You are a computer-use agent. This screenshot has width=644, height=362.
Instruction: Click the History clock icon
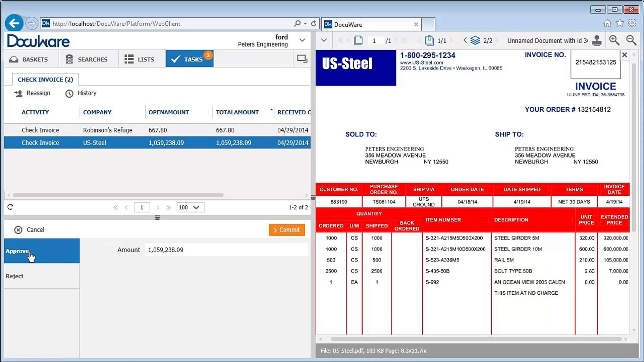[x=69, y=94]
